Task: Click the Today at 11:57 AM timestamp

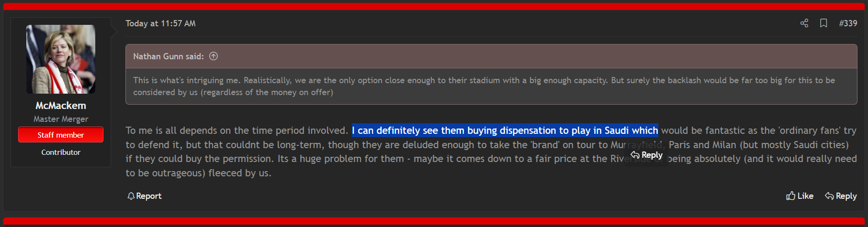Action: pos(160,23)
